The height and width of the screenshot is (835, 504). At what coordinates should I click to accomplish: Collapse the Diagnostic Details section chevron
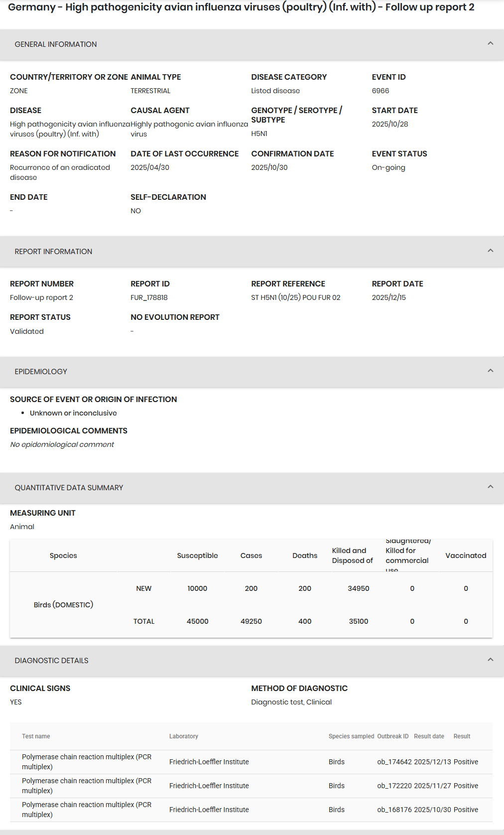pos(491,660)
